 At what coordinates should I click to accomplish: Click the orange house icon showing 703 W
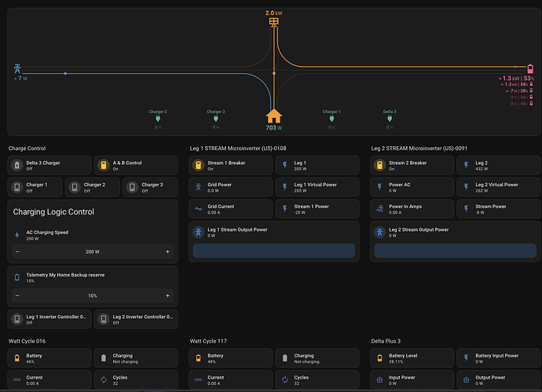[274, 116]
